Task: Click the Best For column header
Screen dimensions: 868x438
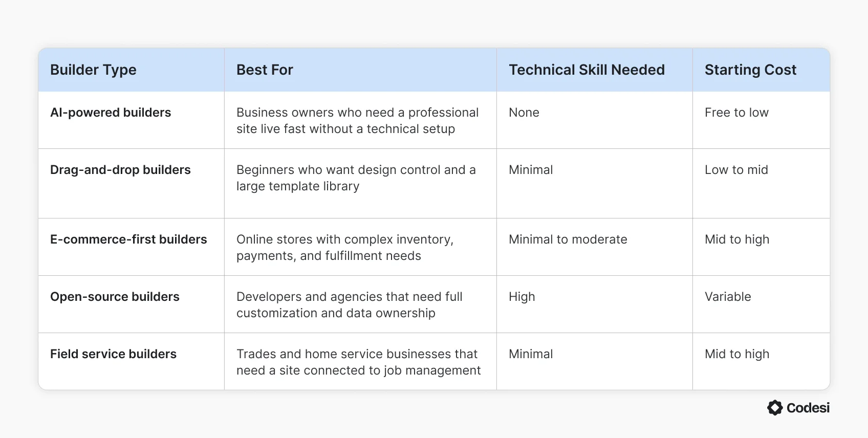Action: [265, 70]
